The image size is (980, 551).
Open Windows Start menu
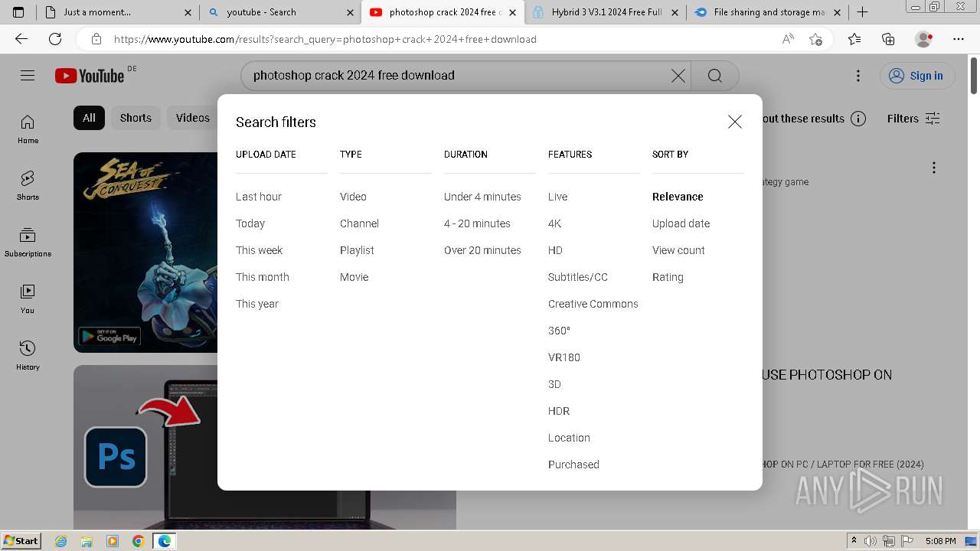(21, 541)
